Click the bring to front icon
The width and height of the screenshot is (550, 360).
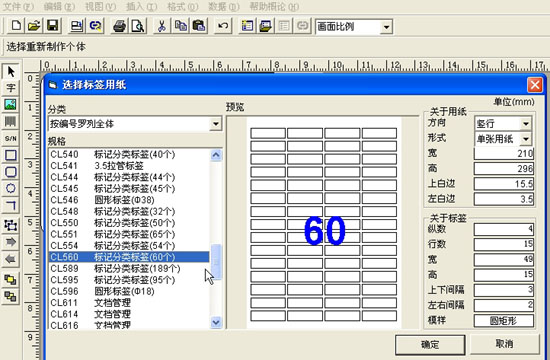tap(11, 280)
